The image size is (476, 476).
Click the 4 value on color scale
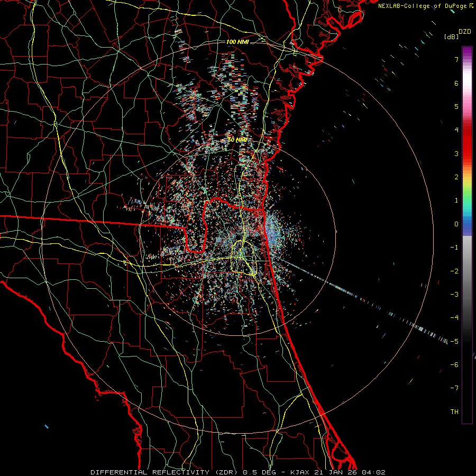(456, 130)
